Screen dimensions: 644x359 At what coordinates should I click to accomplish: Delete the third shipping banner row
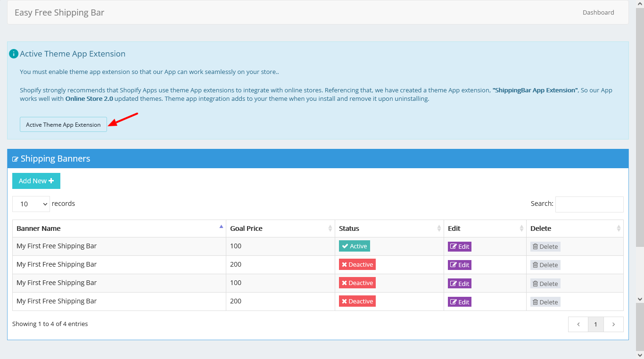(x=545, y=284)
